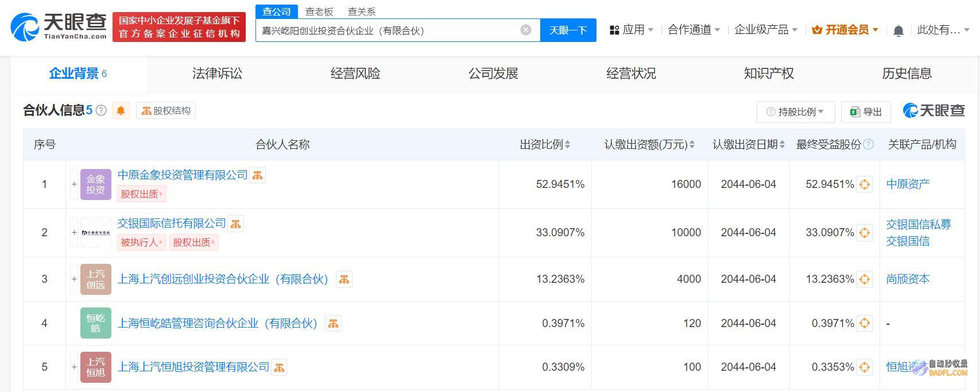The image size is (980, 392).
Task: Select the 经营风险 tab
Action: click(355, 74)
